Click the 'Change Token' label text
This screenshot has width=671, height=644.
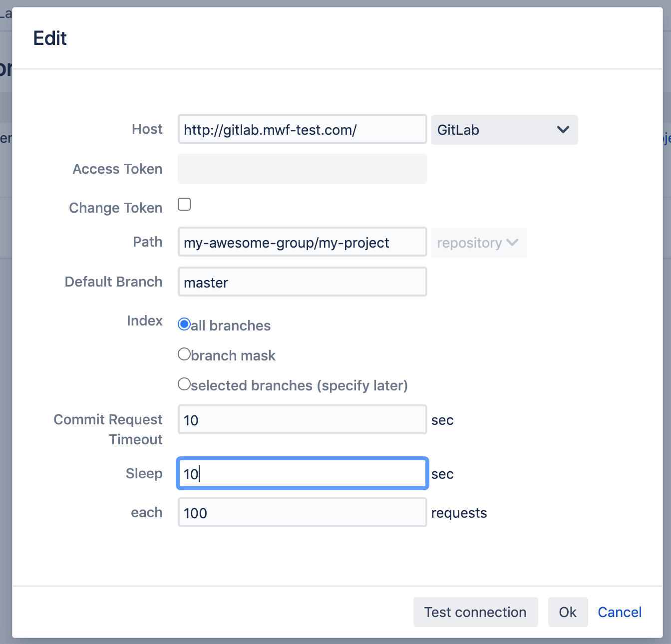coord(115,208)
